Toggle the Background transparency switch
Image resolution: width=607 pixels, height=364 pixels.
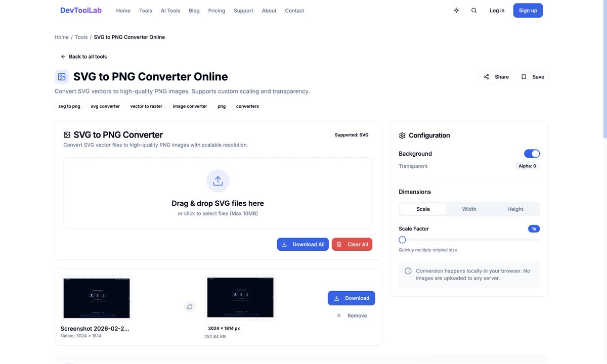pos(532,154)
